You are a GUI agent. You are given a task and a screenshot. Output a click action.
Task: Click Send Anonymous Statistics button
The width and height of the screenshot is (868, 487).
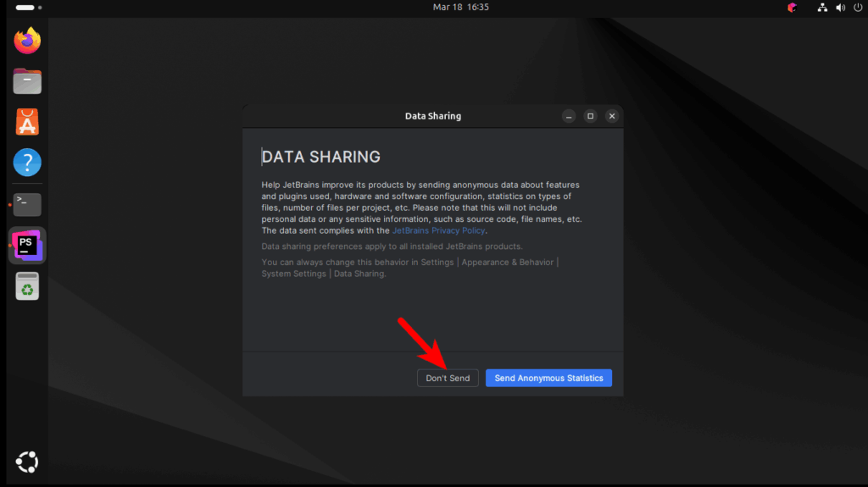pyautogui.click(x=548, y=378)
